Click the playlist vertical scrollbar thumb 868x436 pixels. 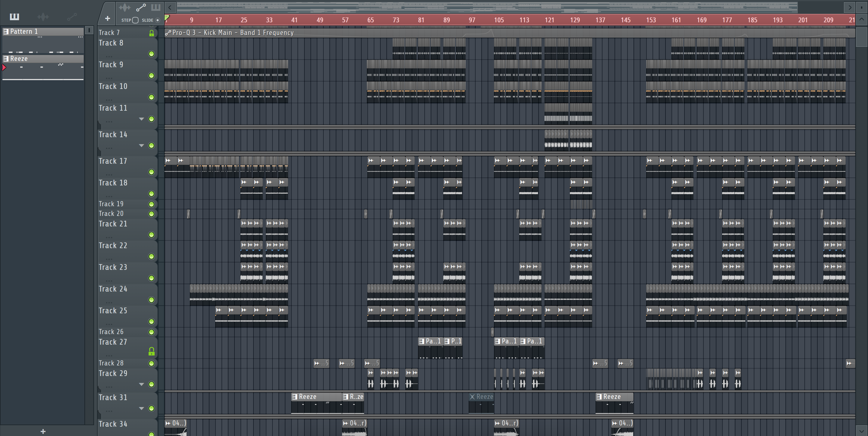tap(862, 37)
